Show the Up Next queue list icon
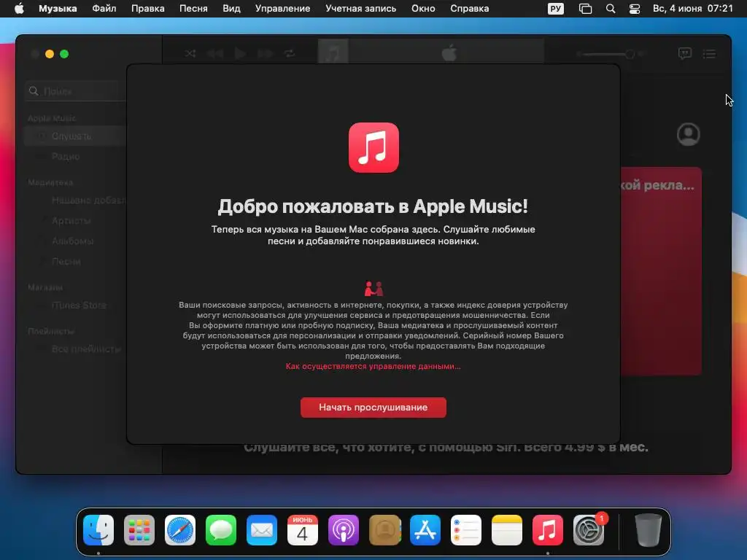Image resolution: width=747 pixels, height=560 pixels. tap(709, 54)
